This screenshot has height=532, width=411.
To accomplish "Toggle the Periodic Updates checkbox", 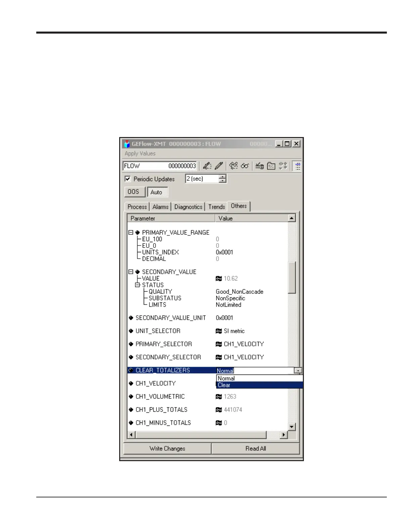I will tap(128, 179).
